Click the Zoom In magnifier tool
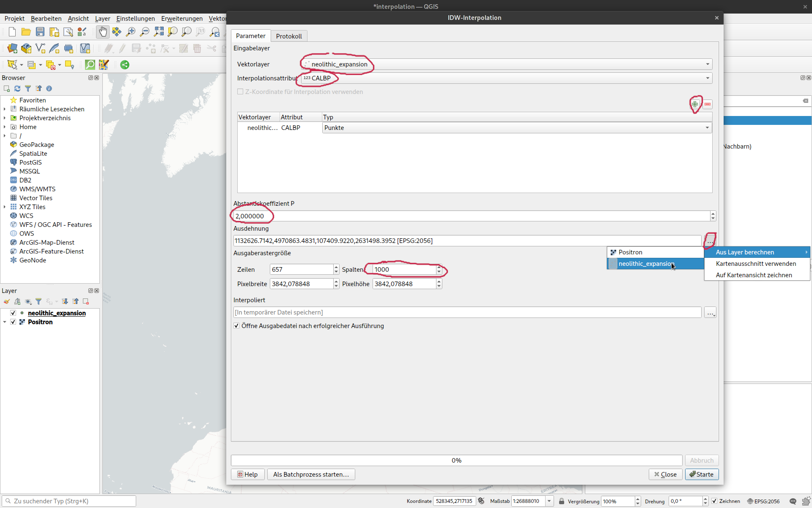The image size is (812, 508). [131, 32]
